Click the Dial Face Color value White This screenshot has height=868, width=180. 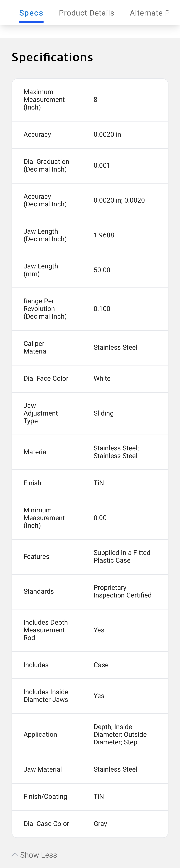[102, 378]
